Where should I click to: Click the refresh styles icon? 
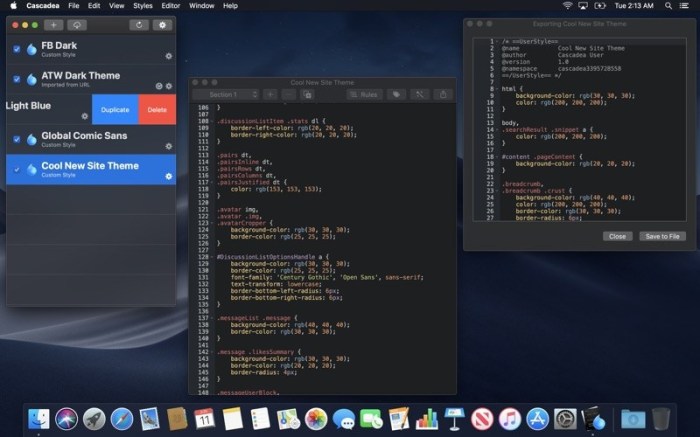pyautogui.click(x=138, y=24)
